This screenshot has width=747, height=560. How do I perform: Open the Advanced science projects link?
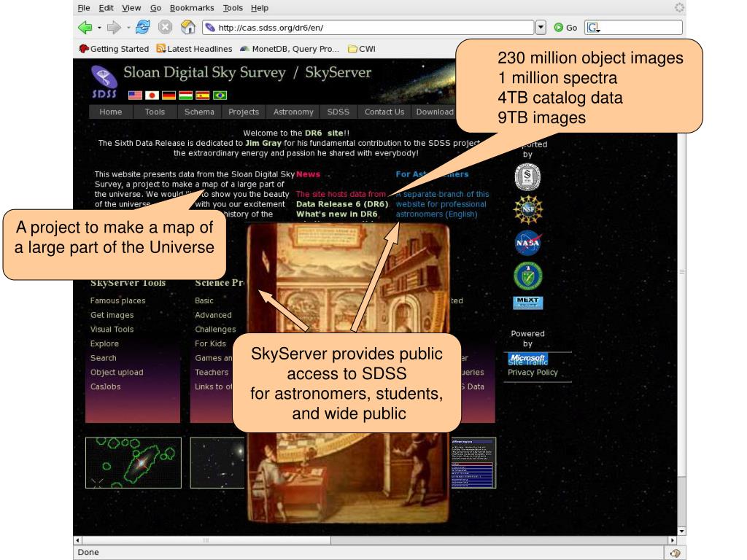213,315
